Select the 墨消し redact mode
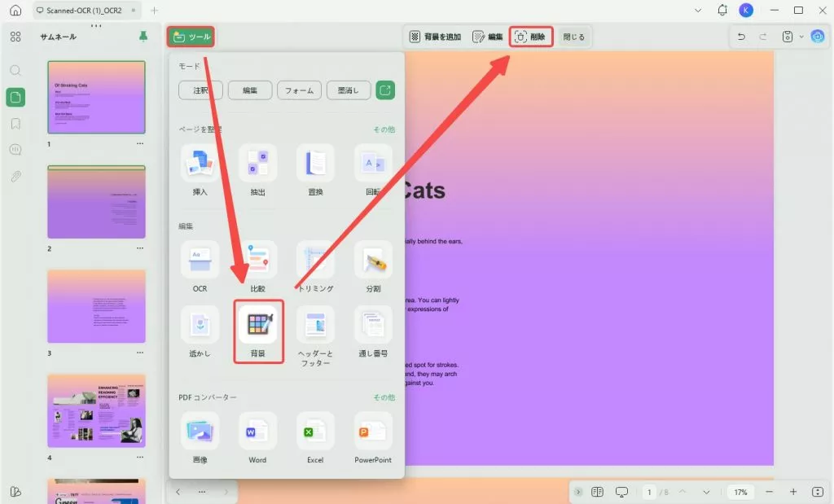Image resolution: width=834 pixels, height=504 pixels. tap(349, 90)
